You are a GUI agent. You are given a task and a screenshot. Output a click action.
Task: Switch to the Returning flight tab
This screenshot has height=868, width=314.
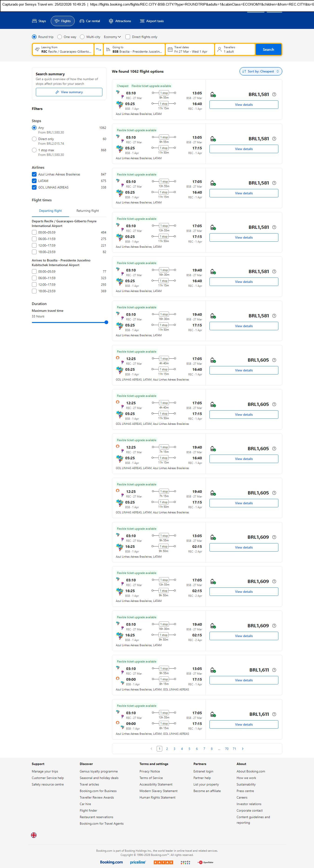click(88, 211)
